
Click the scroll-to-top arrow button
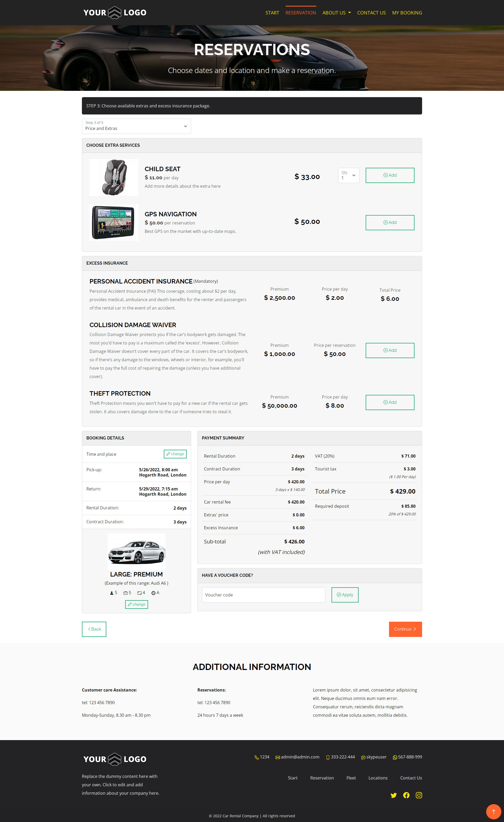tap(494, 812)
